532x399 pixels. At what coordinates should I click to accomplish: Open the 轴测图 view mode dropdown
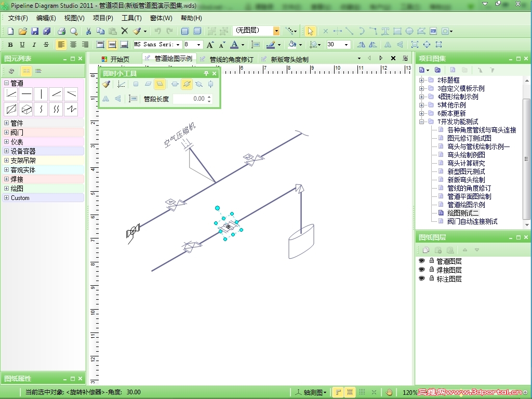pyautogui.click(x=311, y=393)
